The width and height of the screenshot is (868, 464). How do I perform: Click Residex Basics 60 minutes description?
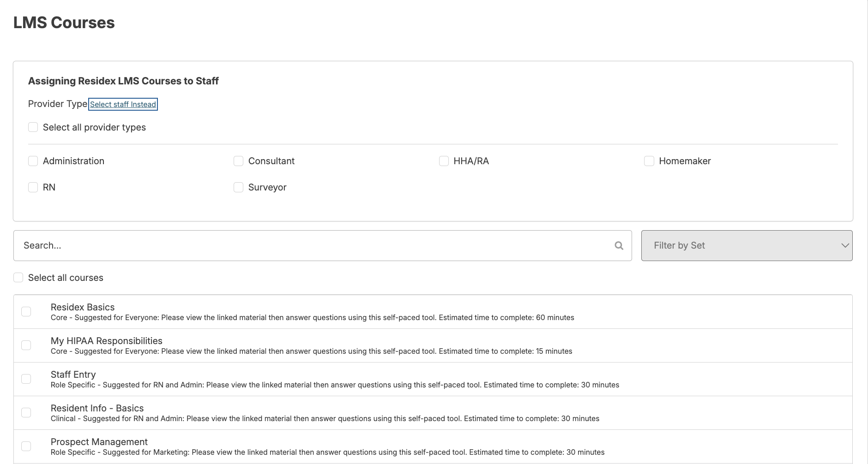tap(313, 318)
